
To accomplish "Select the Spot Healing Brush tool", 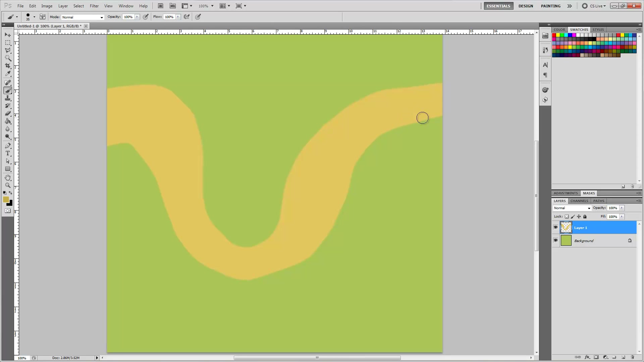I will point(8,82).
